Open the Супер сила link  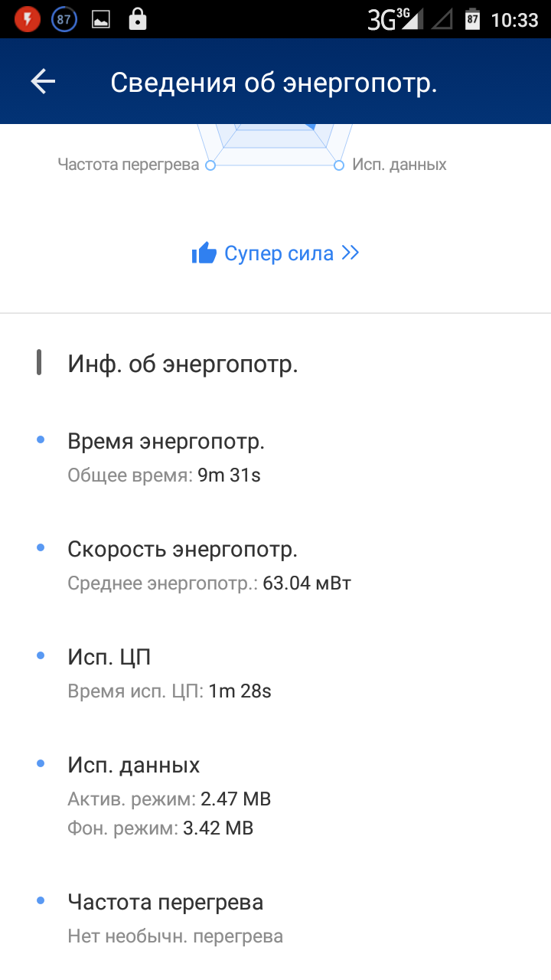pos(279,253)
